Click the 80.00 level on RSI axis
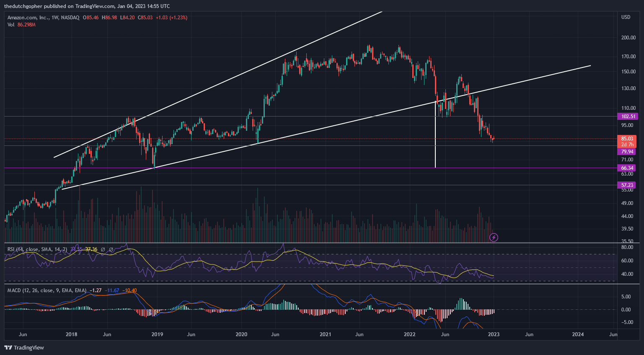The image size is (644, 355). tap(627, 247)
